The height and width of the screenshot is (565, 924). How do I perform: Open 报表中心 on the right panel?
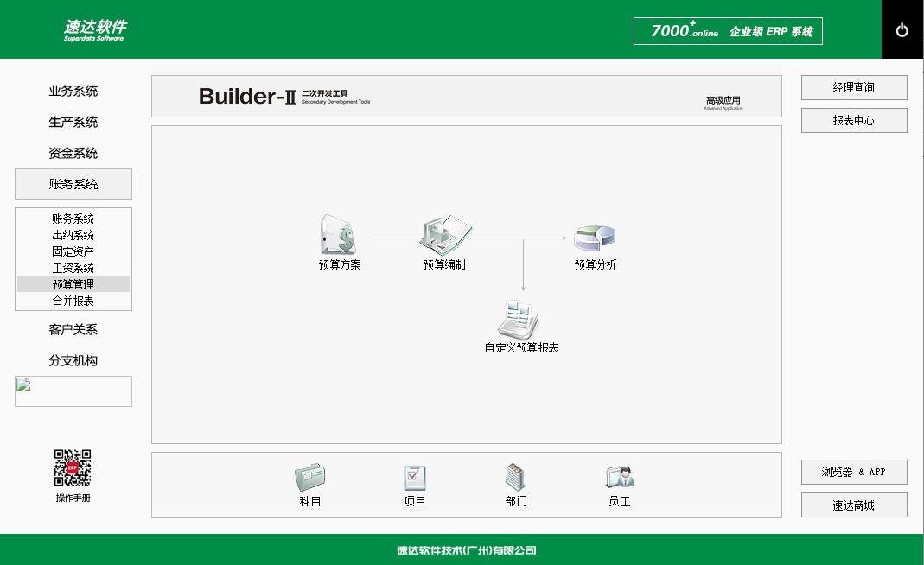pyautogui.click(x=854, y=120)
